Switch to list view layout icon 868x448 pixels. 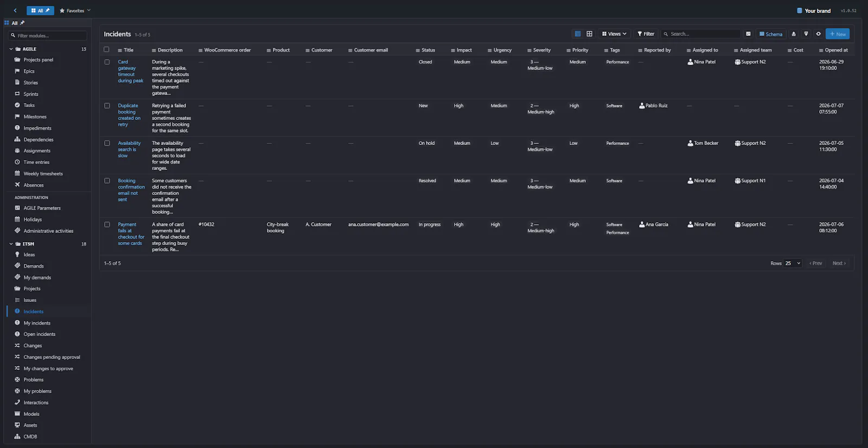[578, 34]
